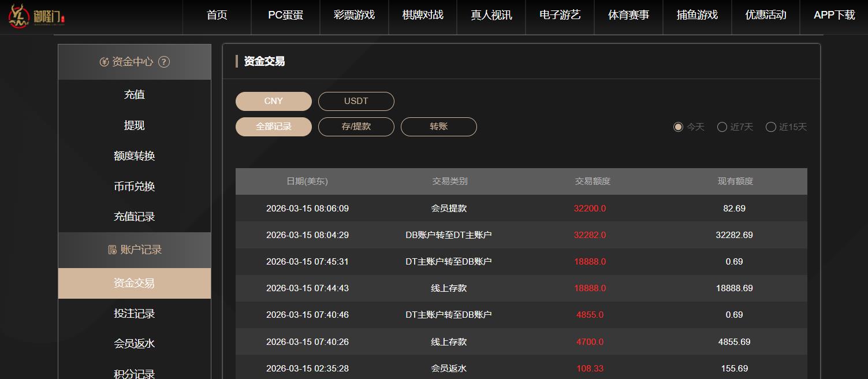This screenshot has width=868, height=379.
Task: Select the 近7天 radio button
Action: [x=722, y=127]
